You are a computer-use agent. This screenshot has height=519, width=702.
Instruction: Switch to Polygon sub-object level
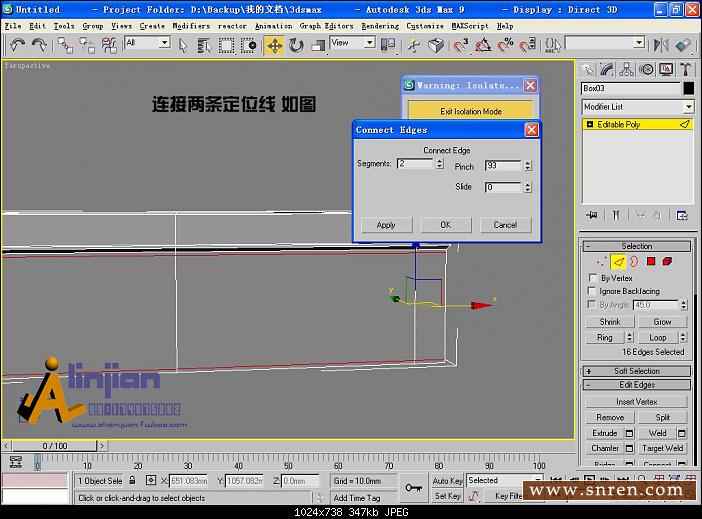point(651,262)
